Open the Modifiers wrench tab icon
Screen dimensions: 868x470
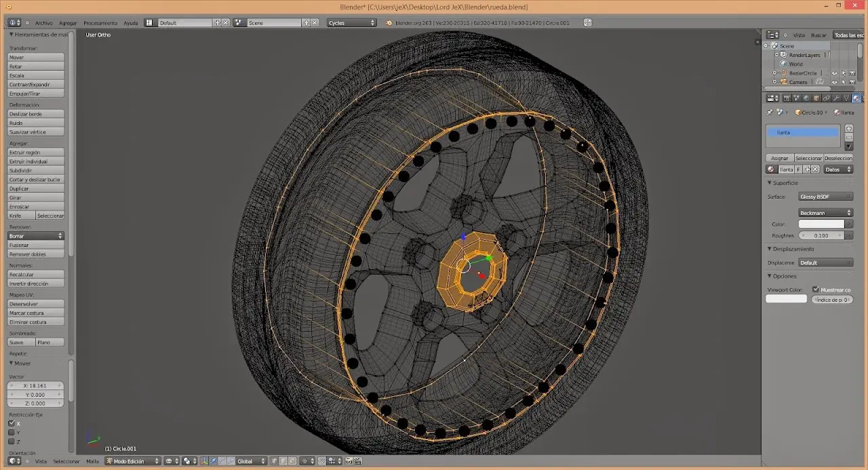point(836,98)
